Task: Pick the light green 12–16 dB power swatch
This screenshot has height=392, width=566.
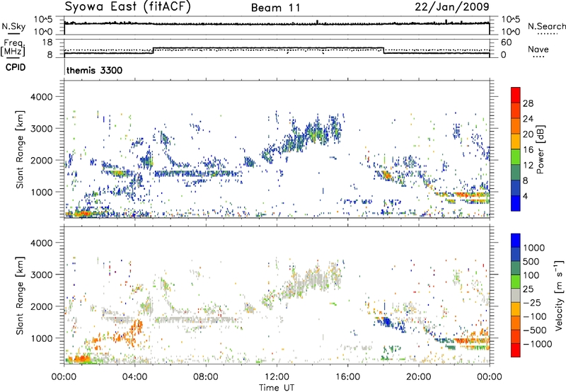Action: 516,157
